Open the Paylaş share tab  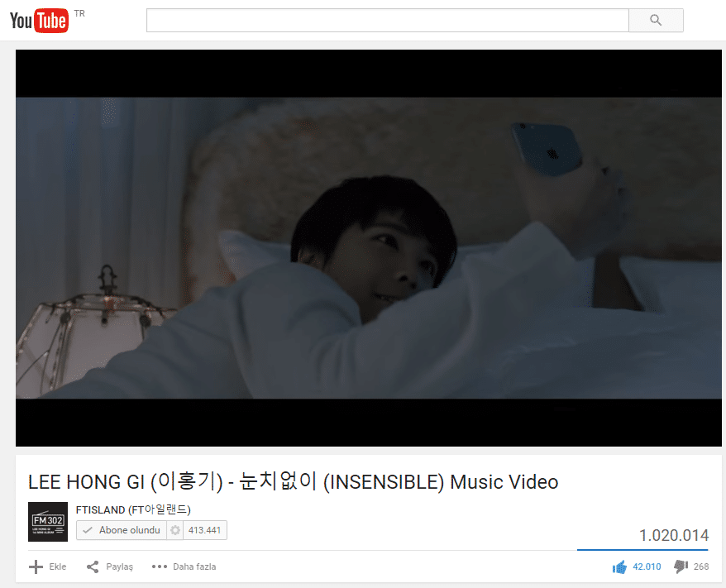tap(110, 566)
